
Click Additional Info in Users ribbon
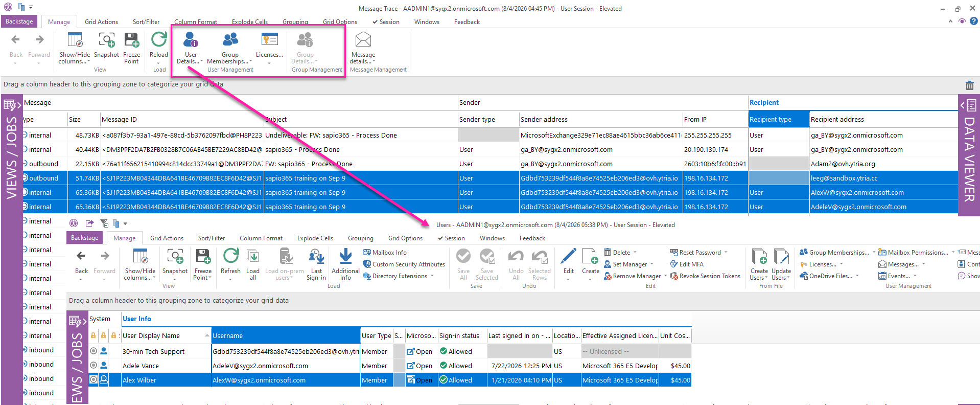[x=345, y=264]
